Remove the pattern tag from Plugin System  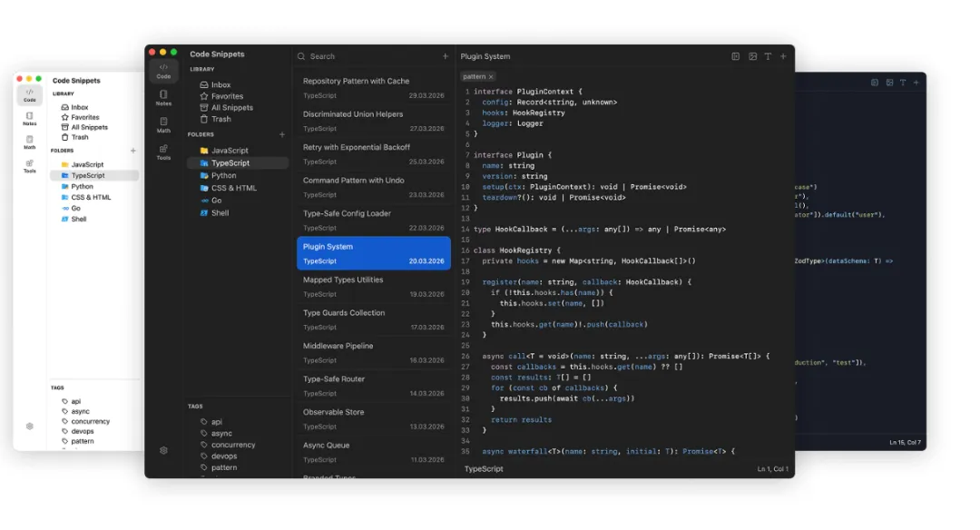[x=491, y=77]
